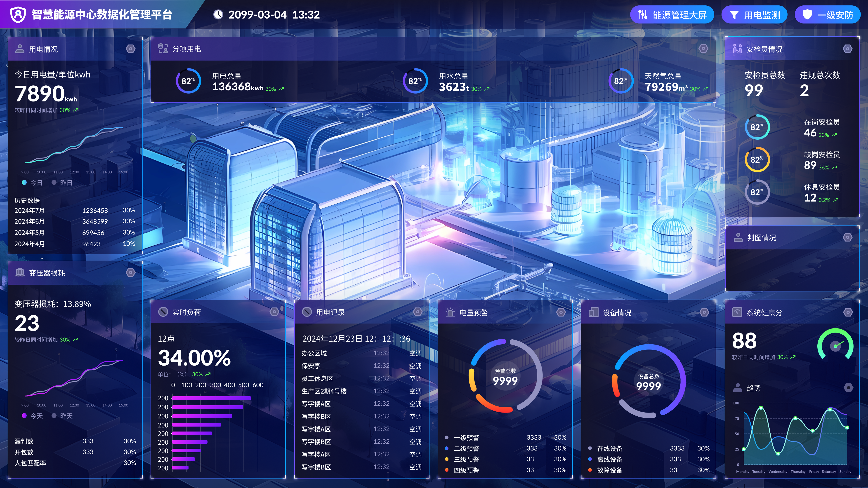Select the 办公区域 usage record row
This screenshot has height=488, width=868.
[362, 353]
